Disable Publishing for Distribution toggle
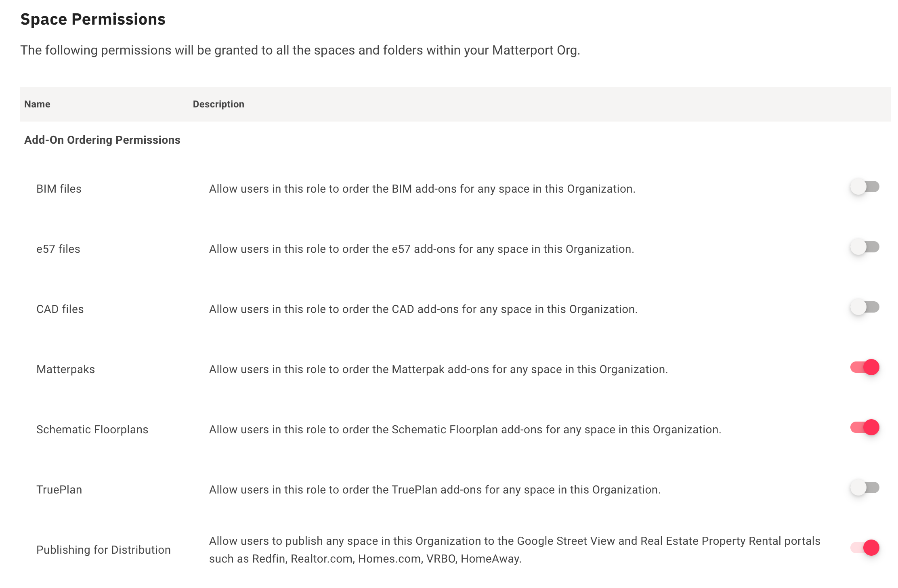This screenshot has height=588, width=898. pyautogui.click(x=864, y=548)
